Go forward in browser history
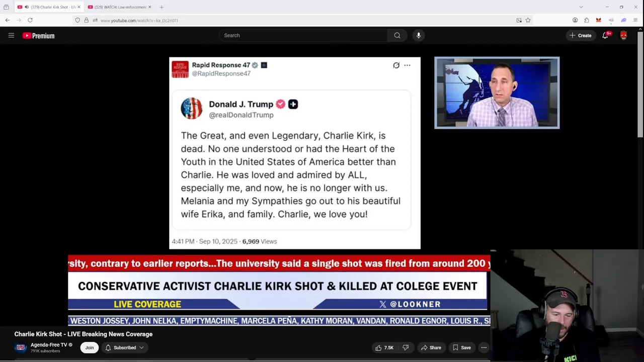 (x=19, y=20)
